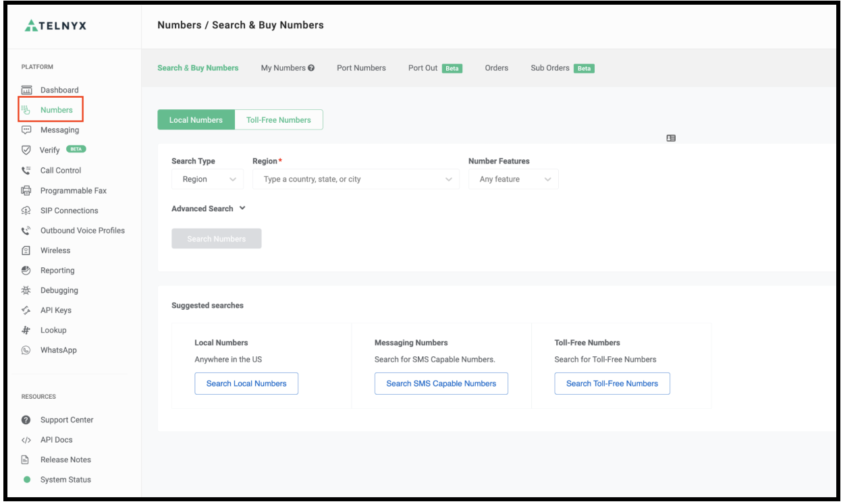The image size is (841, 504).
Task: Click the WhatsApp icon
Action: [27, 350]
